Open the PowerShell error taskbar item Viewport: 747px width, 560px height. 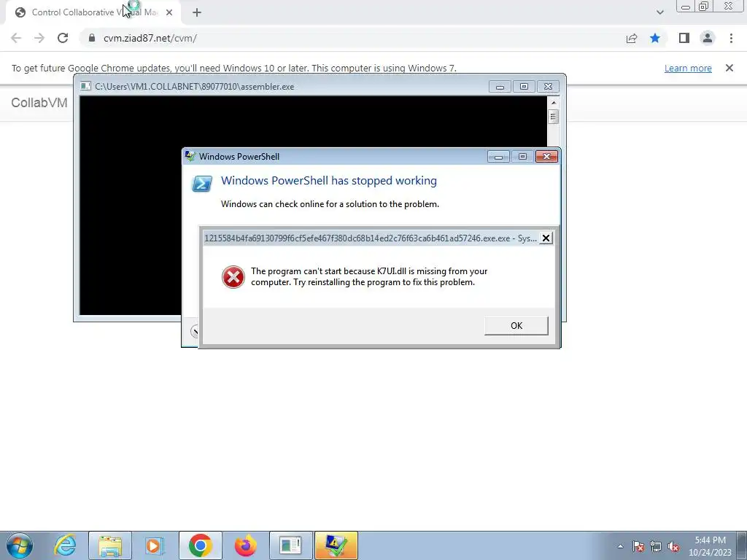tap(336, 545)
